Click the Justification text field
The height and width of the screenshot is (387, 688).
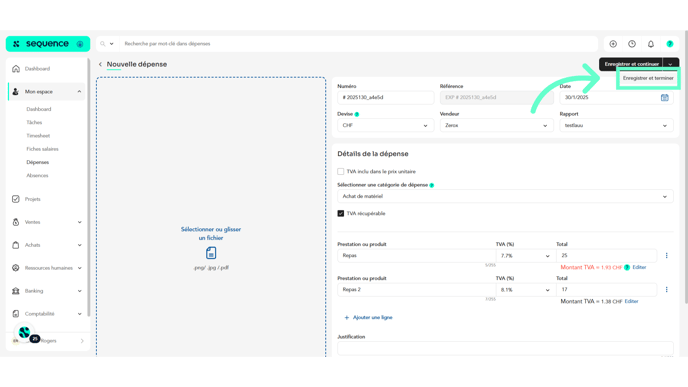click(505, 348)
